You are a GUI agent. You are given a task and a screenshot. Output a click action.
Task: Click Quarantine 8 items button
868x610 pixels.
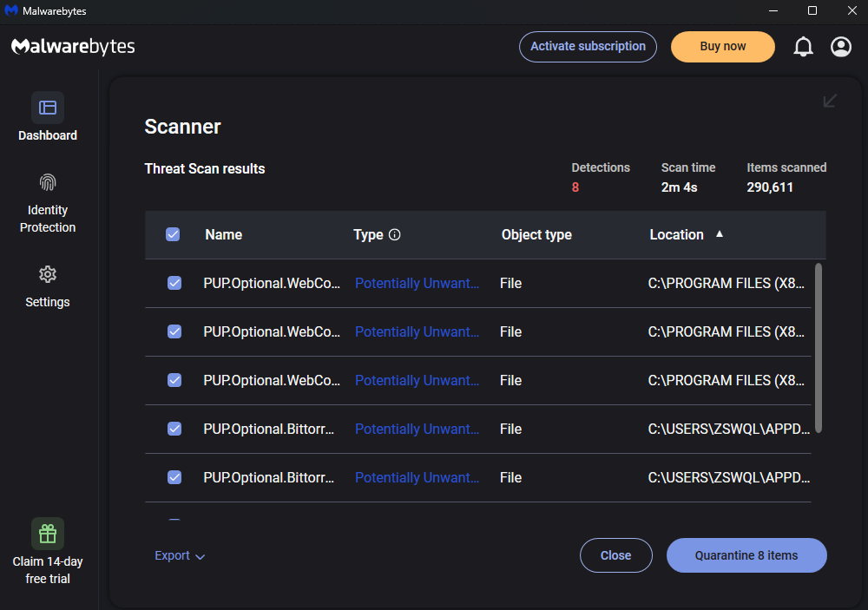coord(746,555)
